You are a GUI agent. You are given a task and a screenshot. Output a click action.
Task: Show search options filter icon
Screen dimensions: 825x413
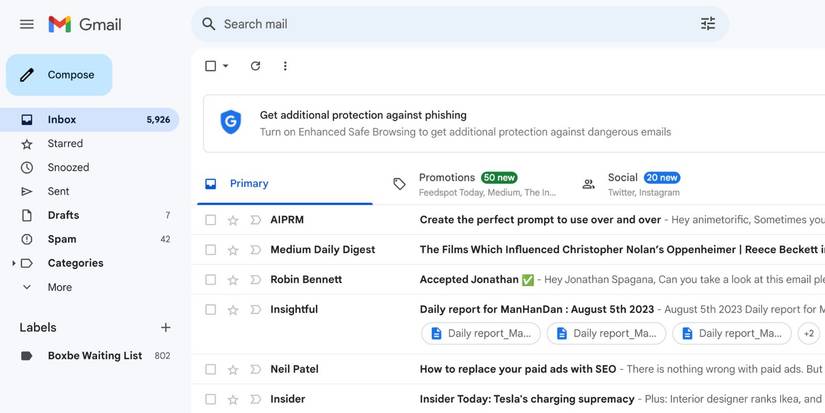(708, 24)
